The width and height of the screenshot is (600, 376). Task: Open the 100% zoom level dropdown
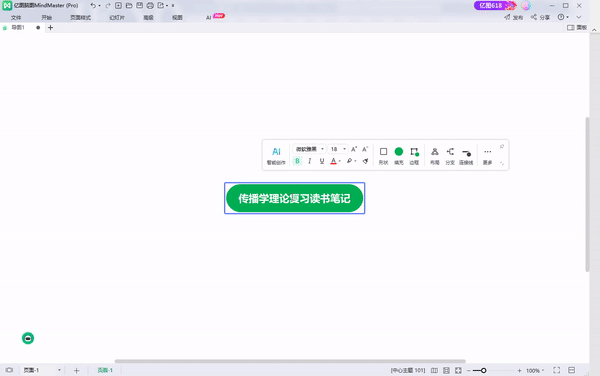point(535,370)
